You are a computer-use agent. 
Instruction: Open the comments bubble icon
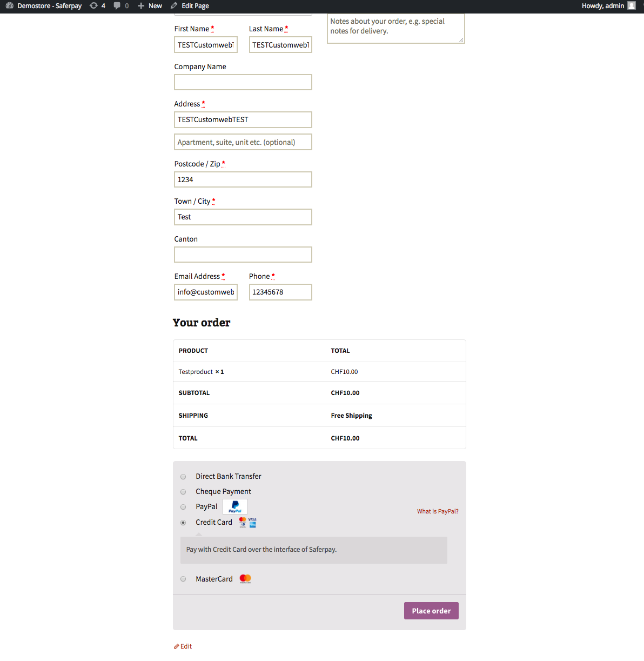click(x=117, y=6)
